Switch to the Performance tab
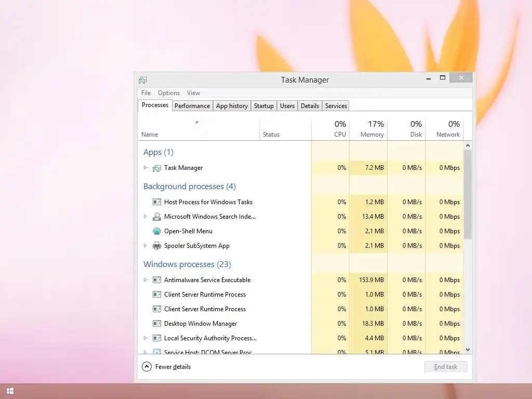This screenshot has height=399, width=532. pos(192,106)
